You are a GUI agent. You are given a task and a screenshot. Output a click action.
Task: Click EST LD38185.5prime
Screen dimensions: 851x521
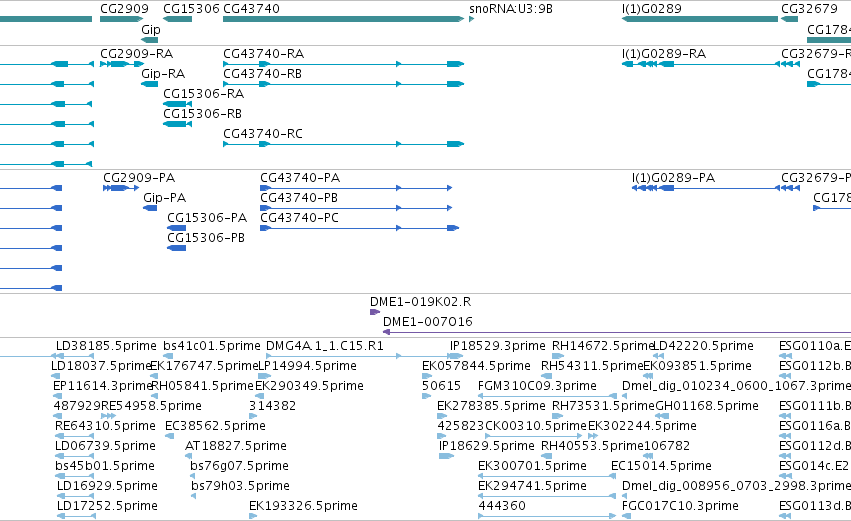tap(106, 346)
